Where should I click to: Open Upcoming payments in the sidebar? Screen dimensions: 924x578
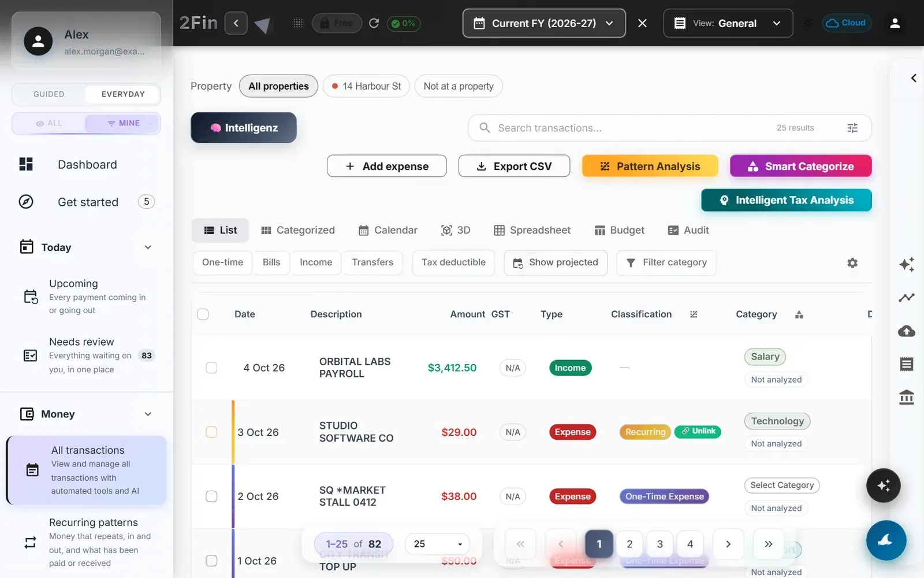tap(87, 297)
